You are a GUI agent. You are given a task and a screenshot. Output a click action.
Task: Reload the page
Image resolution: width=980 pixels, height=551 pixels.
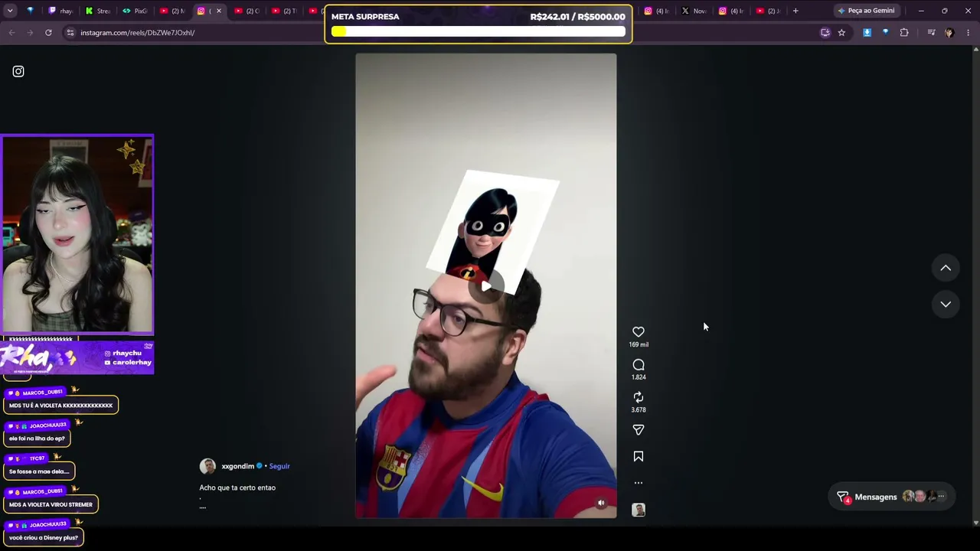48,33
